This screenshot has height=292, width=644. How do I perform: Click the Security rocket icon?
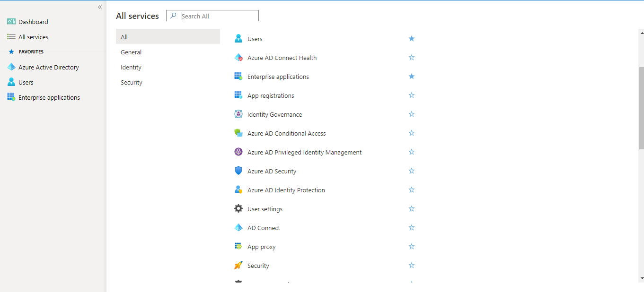click(238, 266)
